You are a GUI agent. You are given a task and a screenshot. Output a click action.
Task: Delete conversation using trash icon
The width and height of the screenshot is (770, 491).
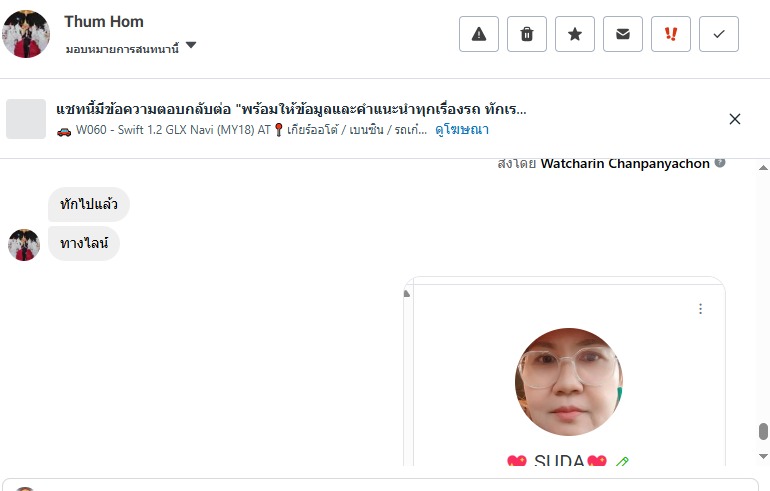coord(527,34)
